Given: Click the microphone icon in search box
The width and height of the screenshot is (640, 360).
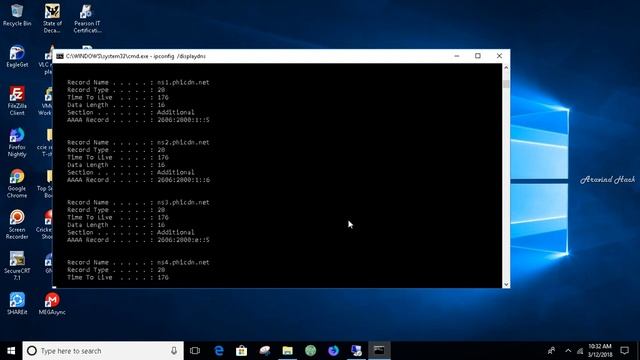Looking at the screenshot, I should coord(174,351).
